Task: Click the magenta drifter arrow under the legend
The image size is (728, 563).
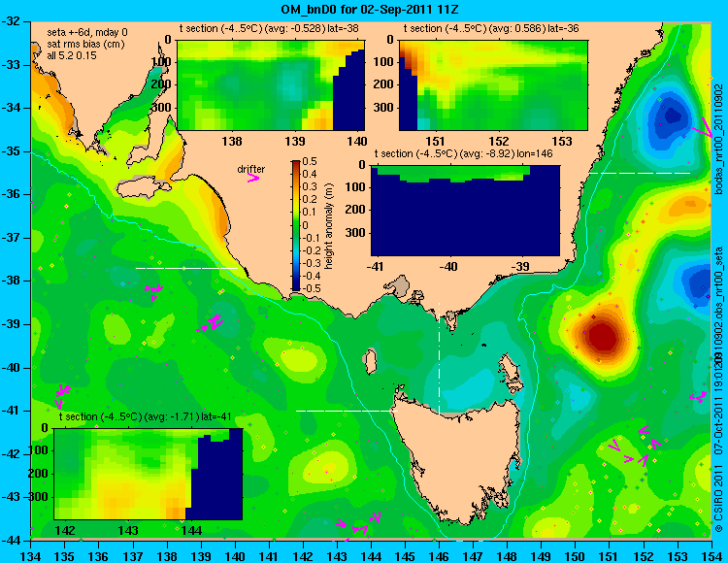Action: [x=253, y=178]
